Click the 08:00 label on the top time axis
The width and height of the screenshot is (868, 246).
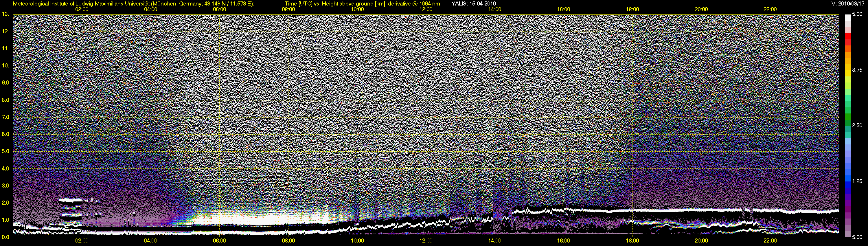pyautogui.click(x=288, y=10)
